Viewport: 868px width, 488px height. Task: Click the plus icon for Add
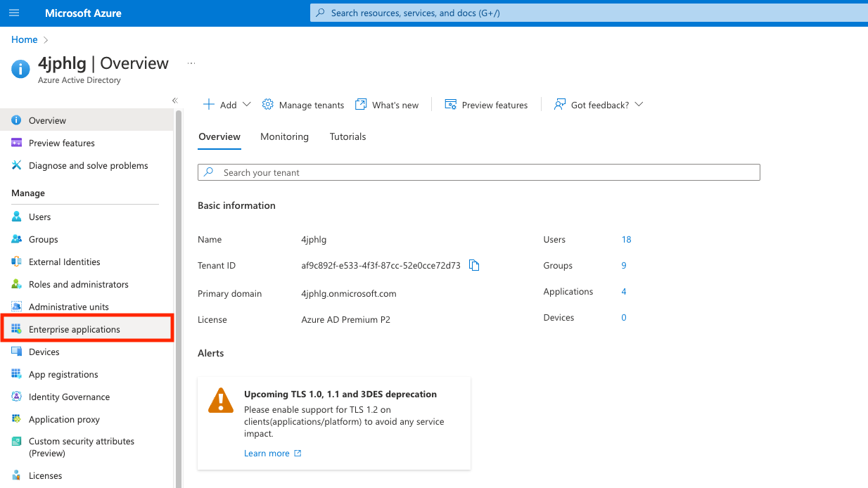coord(209,104)
